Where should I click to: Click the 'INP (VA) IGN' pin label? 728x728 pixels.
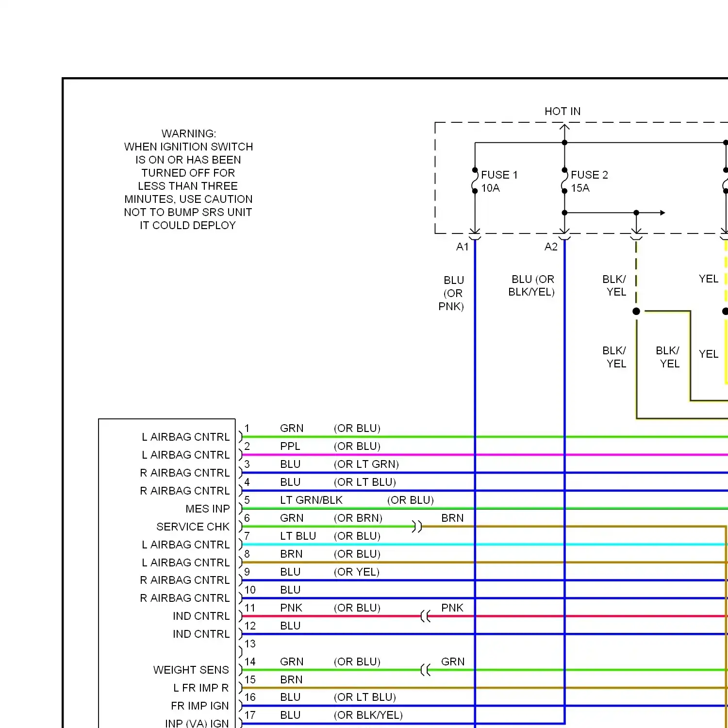[x=197, y=723]
